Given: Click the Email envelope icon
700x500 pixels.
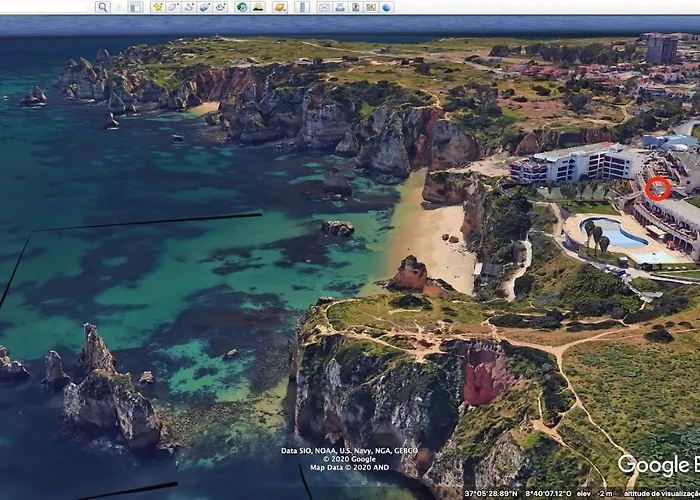Looking at the screenshot, I should pyautogui.click(x=324, y=7).
